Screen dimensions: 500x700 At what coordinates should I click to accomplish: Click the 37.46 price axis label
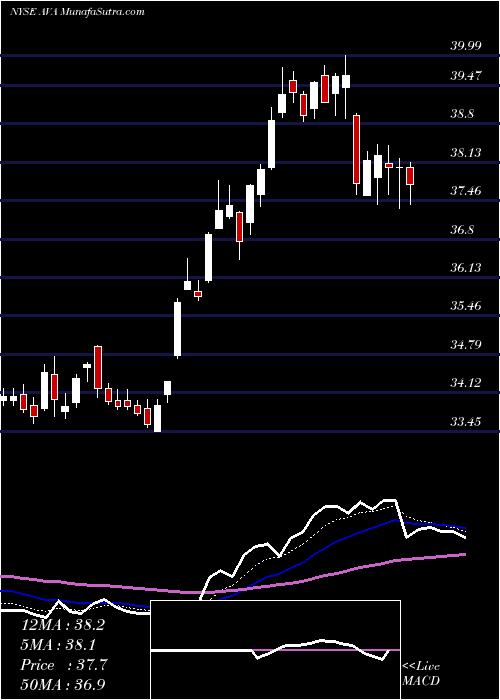click(x=466, y=191)
